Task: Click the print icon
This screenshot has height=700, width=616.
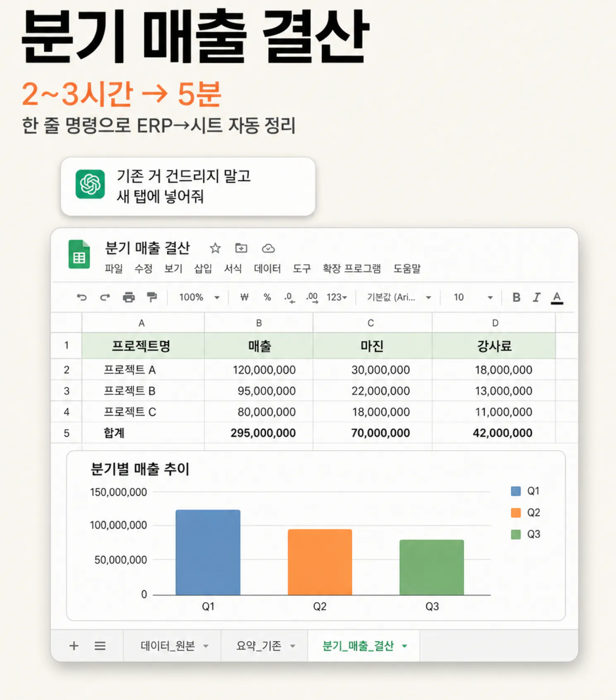Action: coord(129,297)
